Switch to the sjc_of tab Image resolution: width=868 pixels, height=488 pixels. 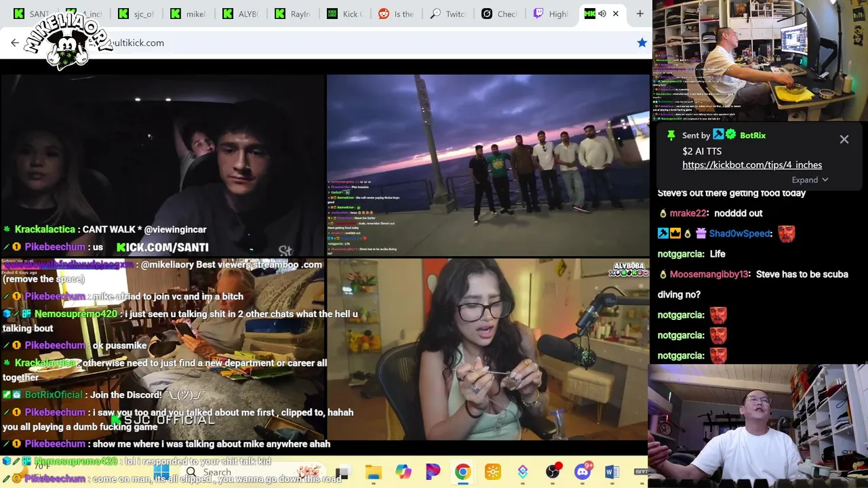[x=137, y=14]
